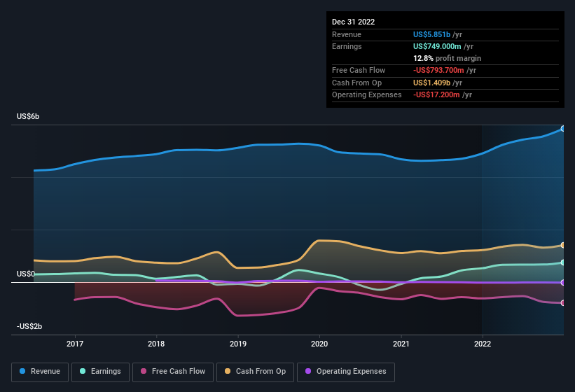Click the Cash From Op label in tooltip
The image size is (575, 392).
coord(356,83)
